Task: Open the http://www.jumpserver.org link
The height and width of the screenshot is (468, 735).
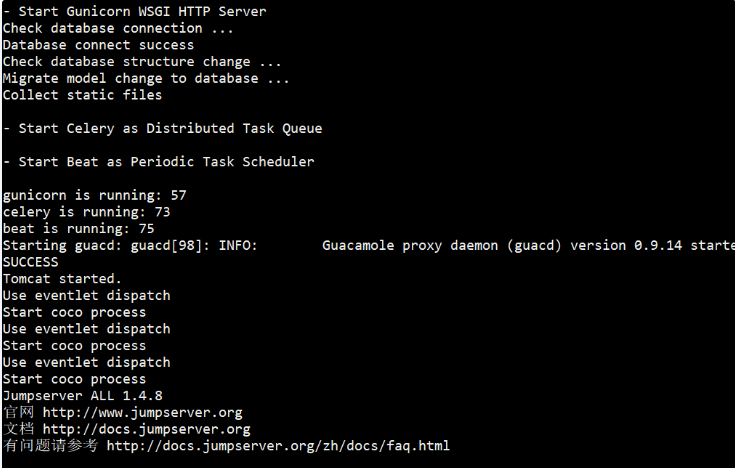Action: [142, 413]
